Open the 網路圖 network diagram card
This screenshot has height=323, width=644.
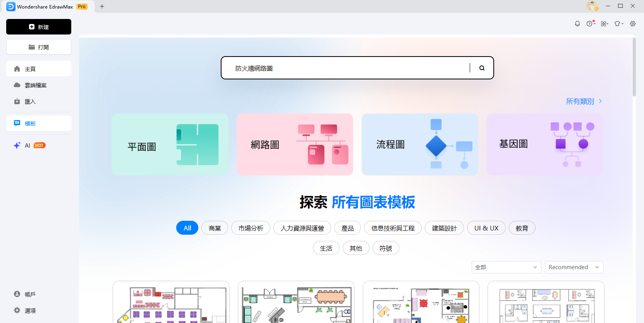tap(295, 144)
